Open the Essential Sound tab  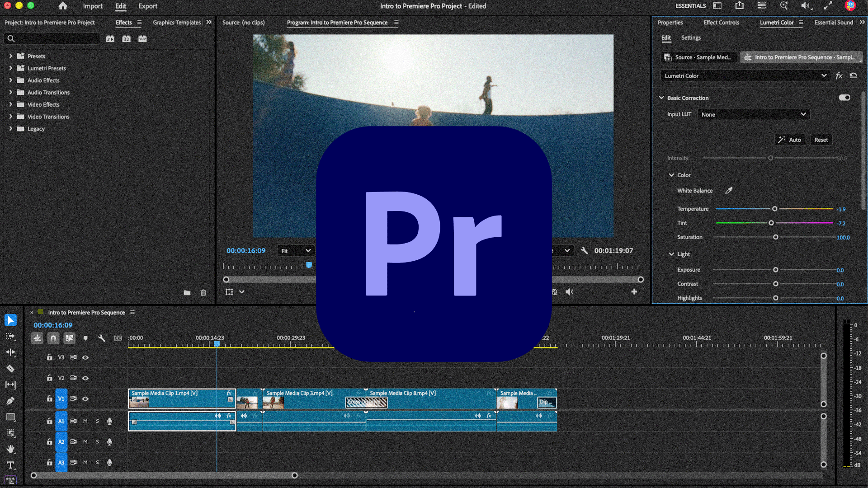tap(833, 22)
